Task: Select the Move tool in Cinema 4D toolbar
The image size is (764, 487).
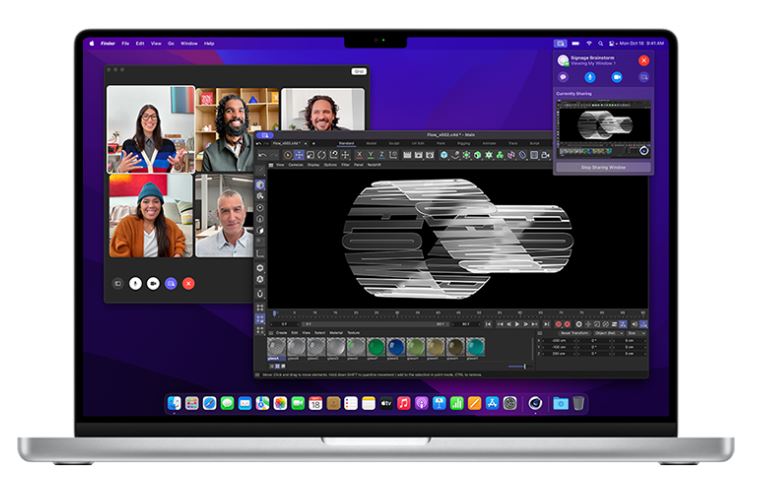Action: click(x=298, y=155)
